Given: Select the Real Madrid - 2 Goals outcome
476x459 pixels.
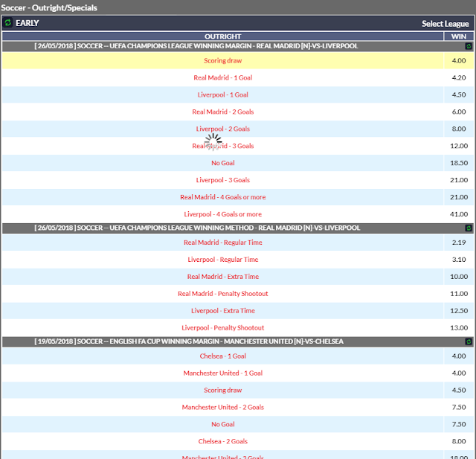Looking at the screenshot, I should pyautogui.click(x=223, y=112).
